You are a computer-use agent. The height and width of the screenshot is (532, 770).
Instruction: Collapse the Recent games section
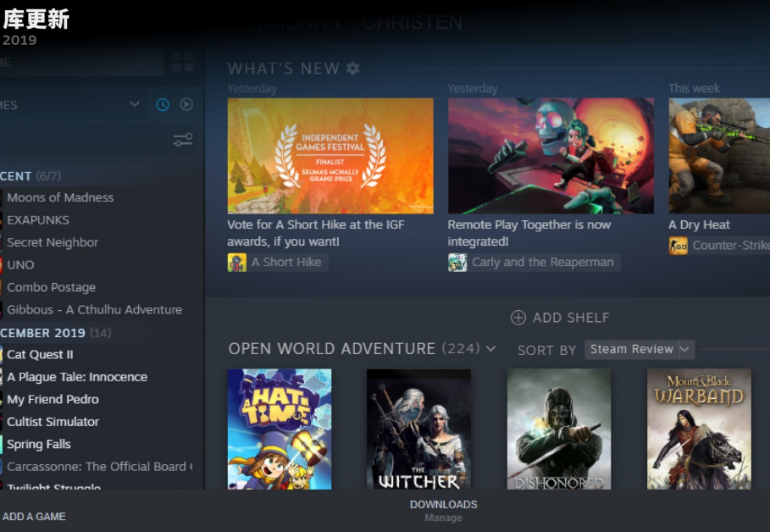click(30, 176)
